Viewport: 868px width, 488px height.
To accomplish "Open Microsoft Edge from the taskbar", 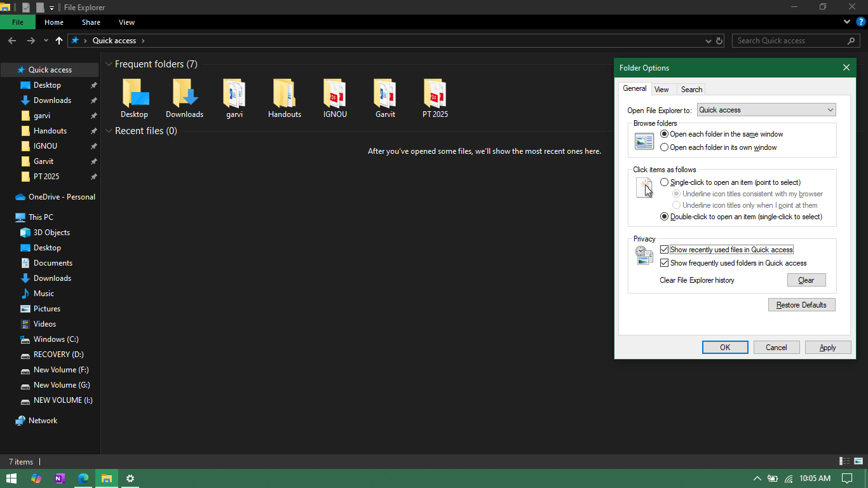I will click(83, 478).
